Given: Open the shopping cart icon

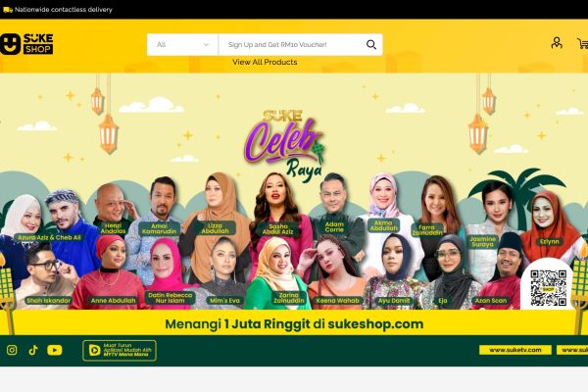Looking at the screenshot, I should [x=582, y=43].
